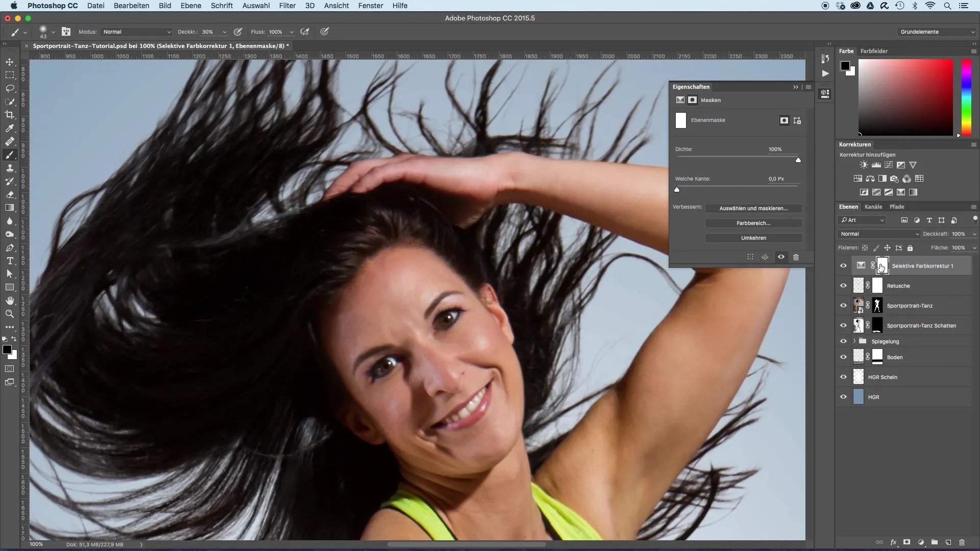Open the brush settings panel icon
This screenshot has height=551, width=980.
coord(66,32)
